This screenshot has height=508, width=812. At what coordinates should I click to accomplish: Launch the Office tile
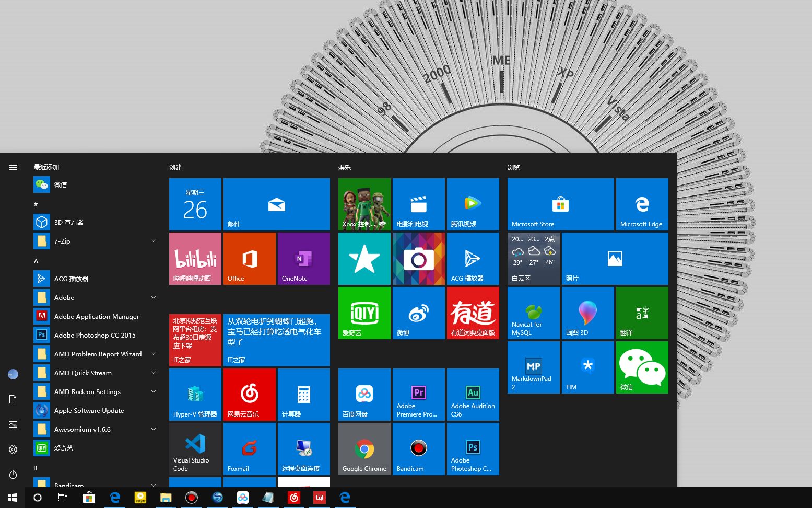click(250, 259)
